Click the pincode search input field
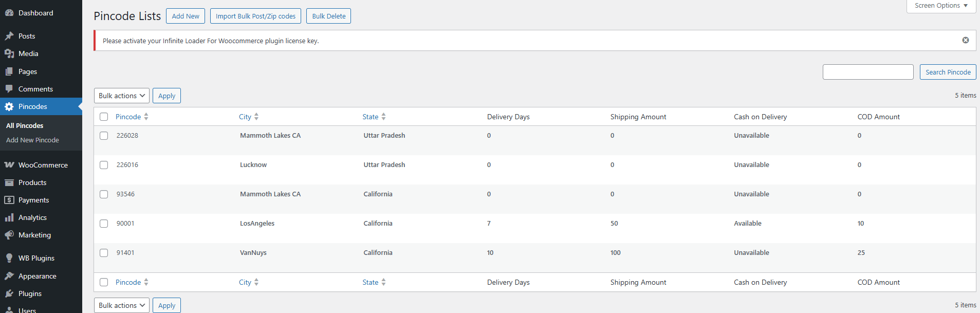This screenshot has height=313, width=980. 867,72
